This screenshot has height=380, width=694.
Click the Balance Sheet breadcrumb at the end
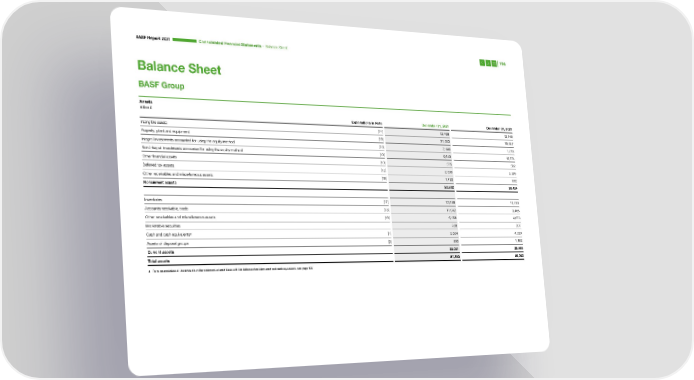[277, 46]
